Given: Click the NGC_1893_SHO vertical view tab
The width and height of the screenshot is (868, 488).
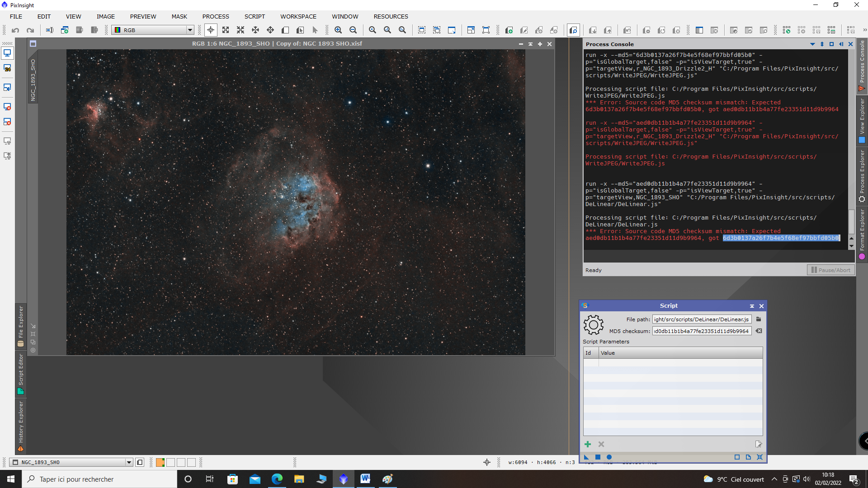Looking at the screenshot, I should click(33, 80).
